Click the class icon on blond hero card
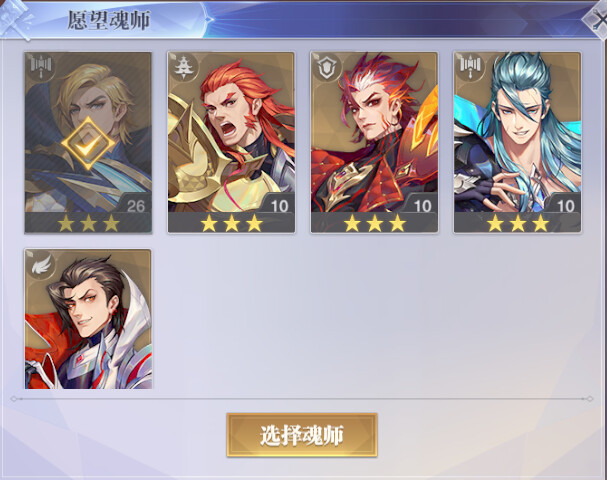The image size is (607, 480). pyautogui.click(x=41, y=66)
